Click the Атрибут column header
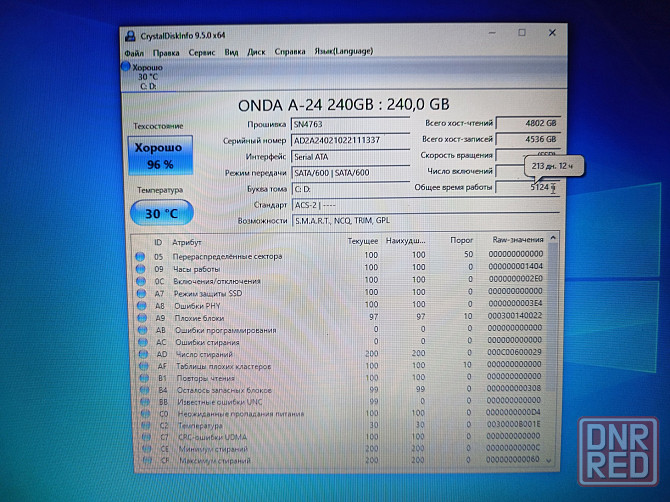This screenshot has height=502, width=670. point(186,242)
